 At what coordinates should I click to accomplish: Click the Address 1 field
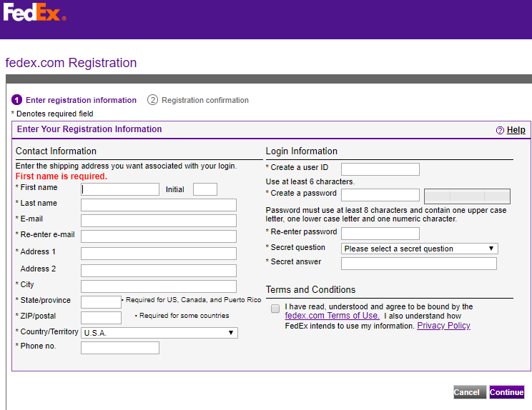tap(159, 254)
